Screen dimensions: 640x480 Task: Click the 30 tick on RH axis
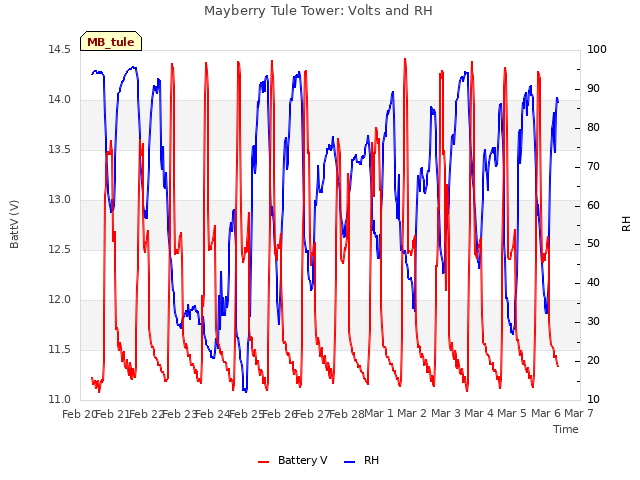pos(593,322)
